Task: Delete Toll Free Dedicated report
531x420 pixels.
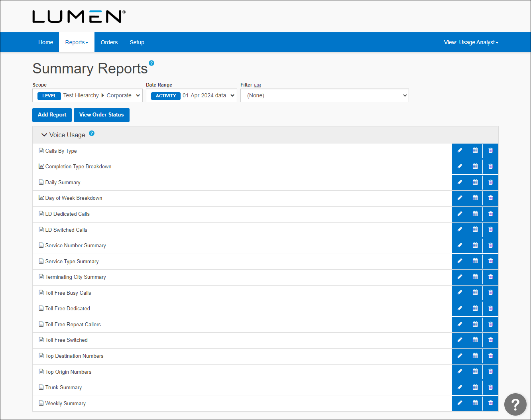Action: pyautogui.click(x=491, y=308)
